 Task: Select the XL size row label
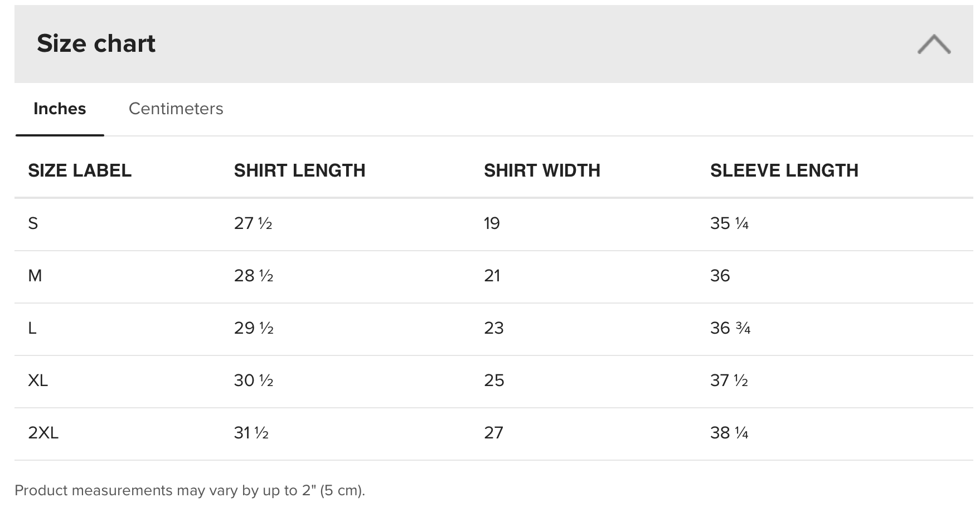38,380
